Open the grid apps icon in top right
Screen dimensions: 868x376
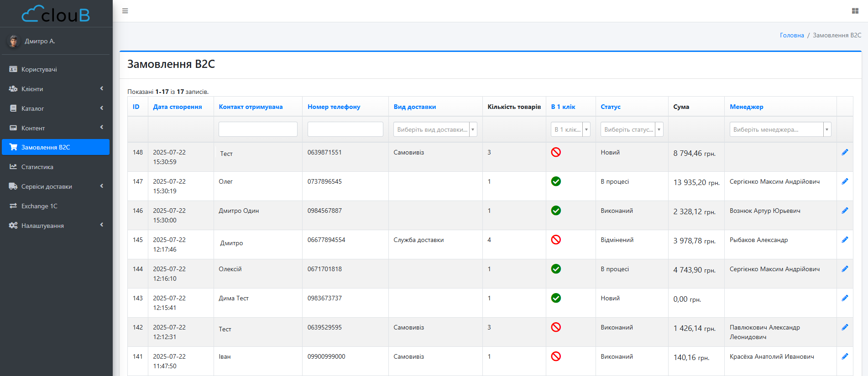[855, 11]
